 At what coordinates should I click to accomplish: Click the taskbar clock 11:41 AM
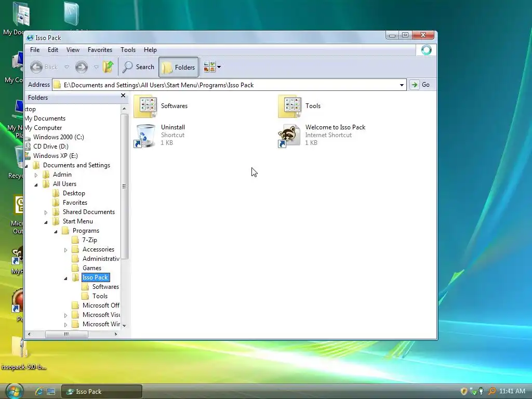click(x=512, y=391)
